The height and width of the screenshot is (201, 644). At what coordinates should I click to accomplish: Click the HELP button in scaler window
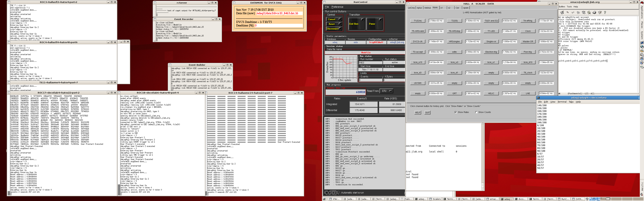click(x=418, y=112)
